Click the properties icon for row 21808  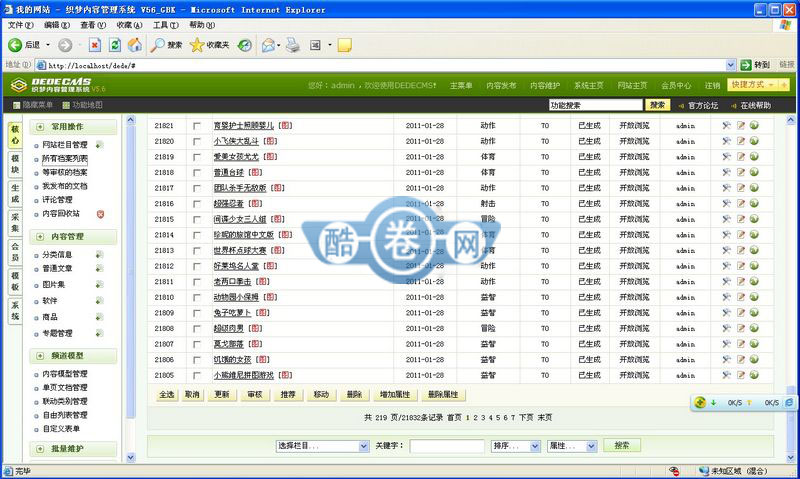[x=727, y=328]
